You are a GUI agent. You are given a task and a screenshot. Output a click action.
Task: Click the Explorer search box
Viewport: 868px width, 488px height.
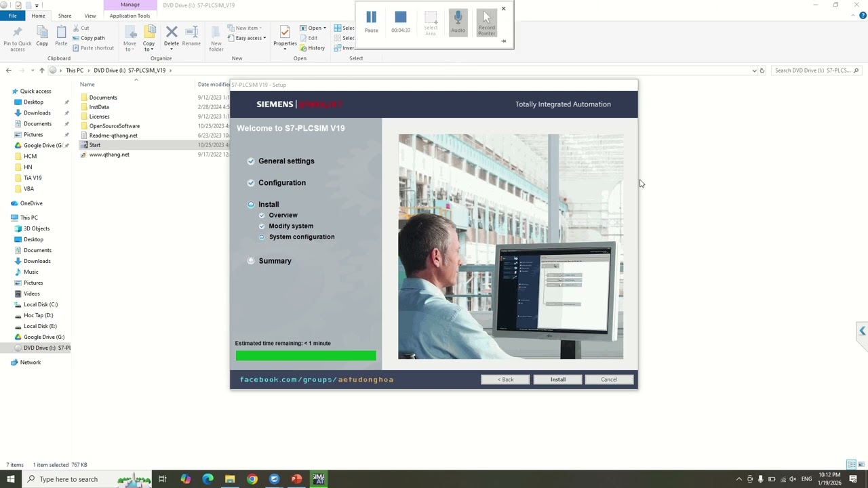click(x=817, y=70)
